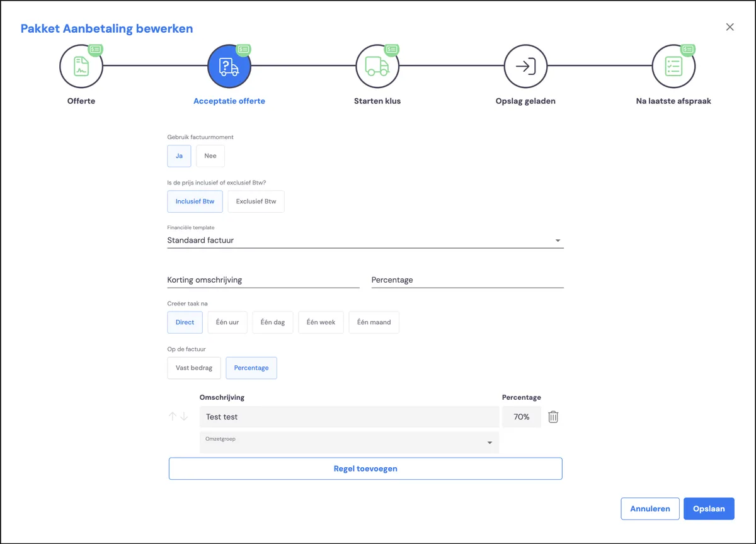Open the Financiële template dropdown
This screenshot has height=544, width=756.
365,240
